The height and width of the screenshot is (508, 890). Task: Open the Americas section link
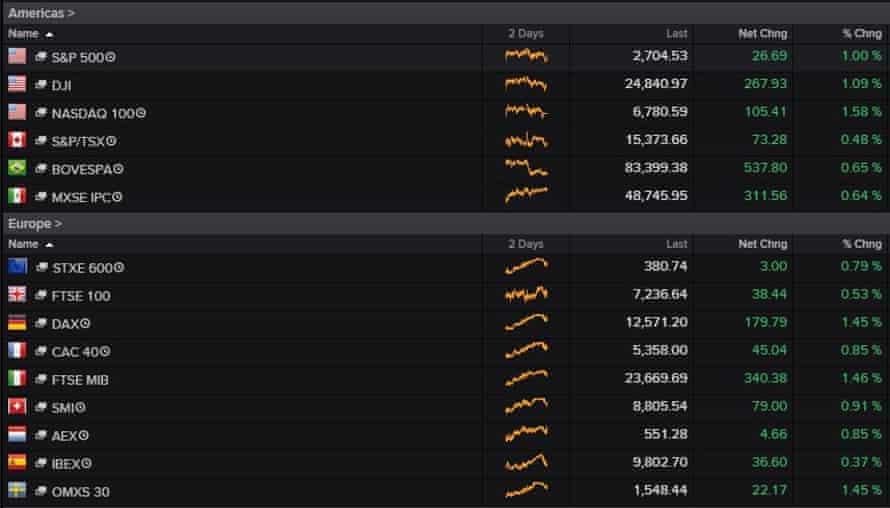pyautogui.click(x=41, y=12)
